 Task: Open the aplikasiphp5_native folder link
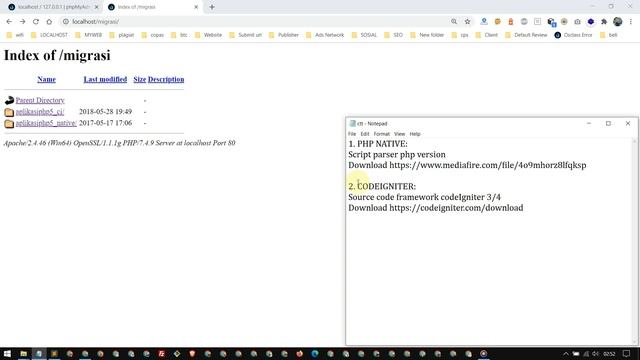[46, 123]
